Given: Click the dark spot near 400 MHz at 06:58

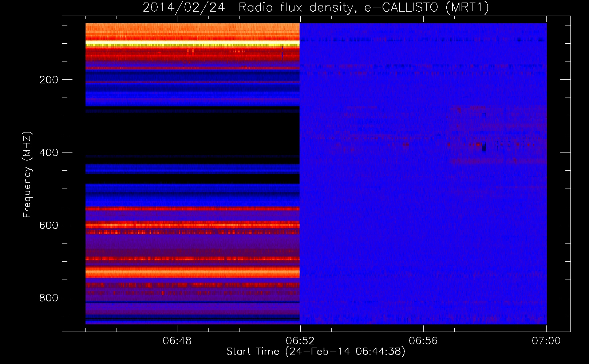Looking at the screenshot, I should click(484, 147).
